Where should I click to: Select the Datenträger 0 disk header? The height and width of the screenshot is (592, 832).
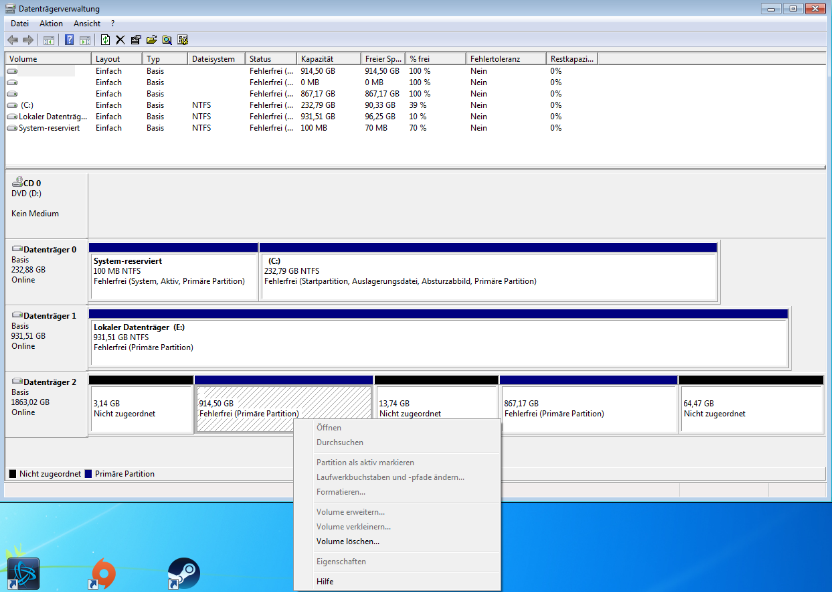46,272
